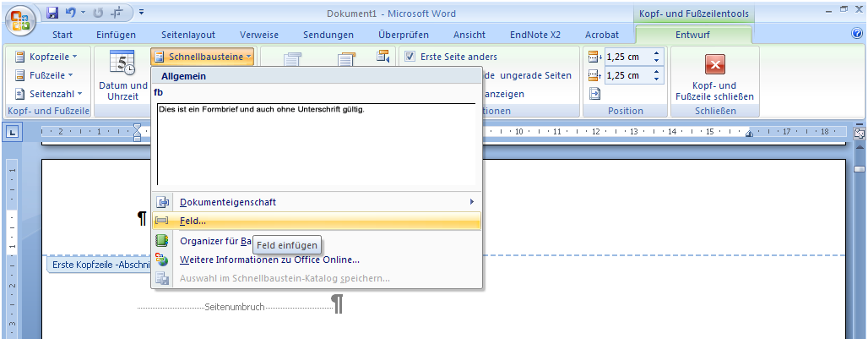Increase header from top value
Viewport: 868px width, 339px height.
(657, 53)
